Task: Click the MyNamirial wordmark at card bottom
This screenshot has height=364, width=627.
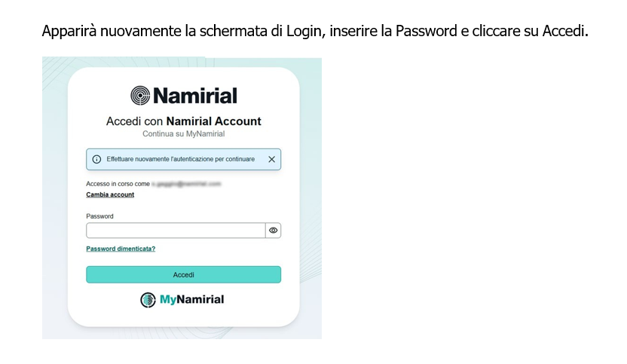Action: click(192, 299)
